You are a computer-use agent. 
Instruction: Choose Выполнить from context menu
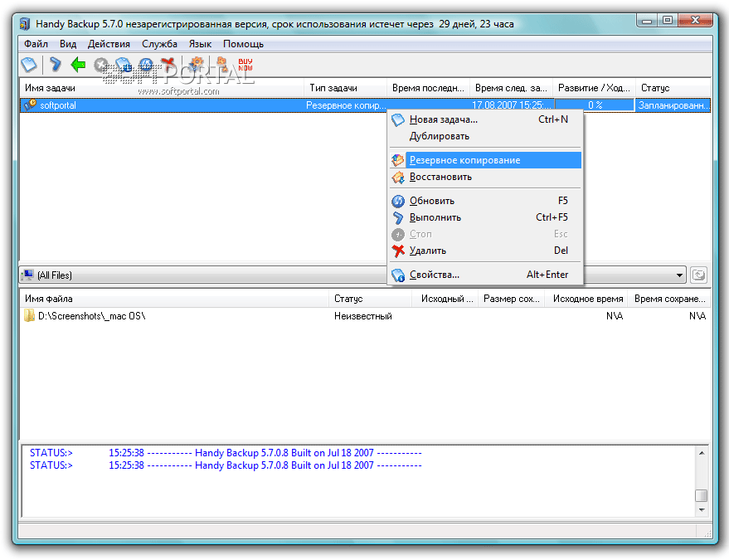[485, 217]
